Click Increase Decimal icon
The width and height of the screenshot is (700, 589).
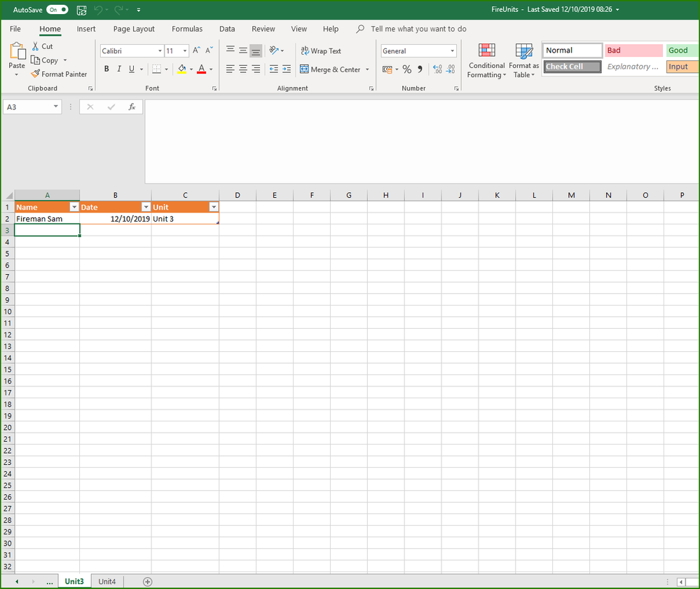click(x=436, y=69)
